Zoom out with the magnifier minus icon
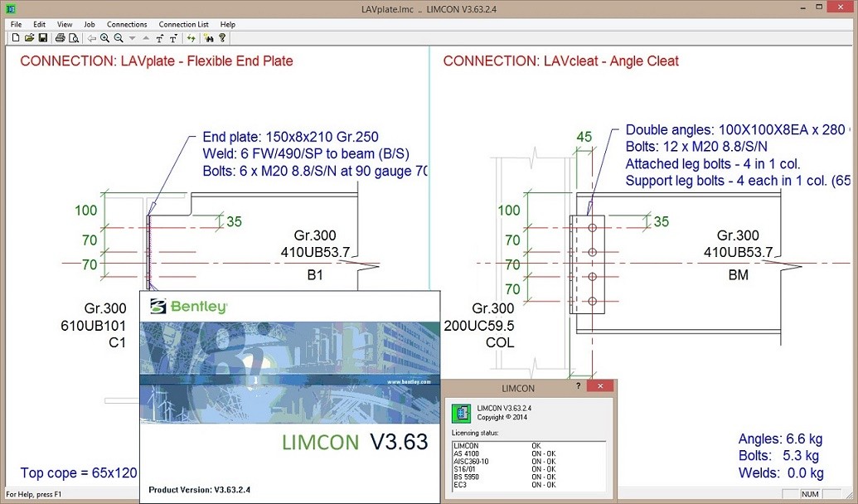The width and height of the screenshot is (858, 504). [x=119, y=38]
